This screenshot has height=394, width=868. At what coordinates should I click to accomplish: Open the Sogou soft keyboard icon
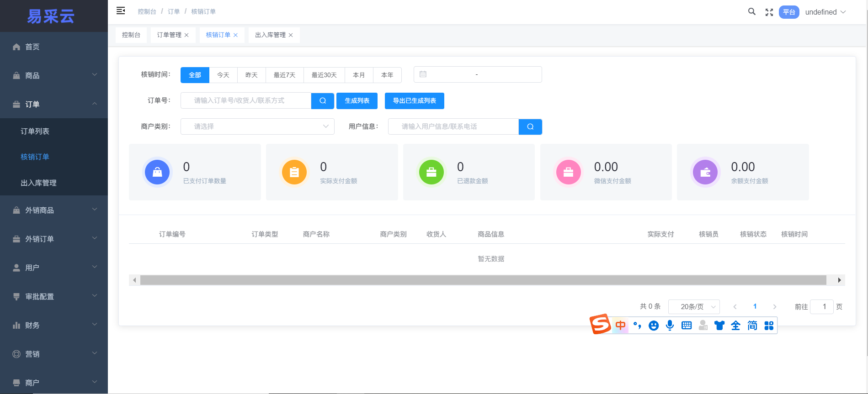[x=687, y=326]
